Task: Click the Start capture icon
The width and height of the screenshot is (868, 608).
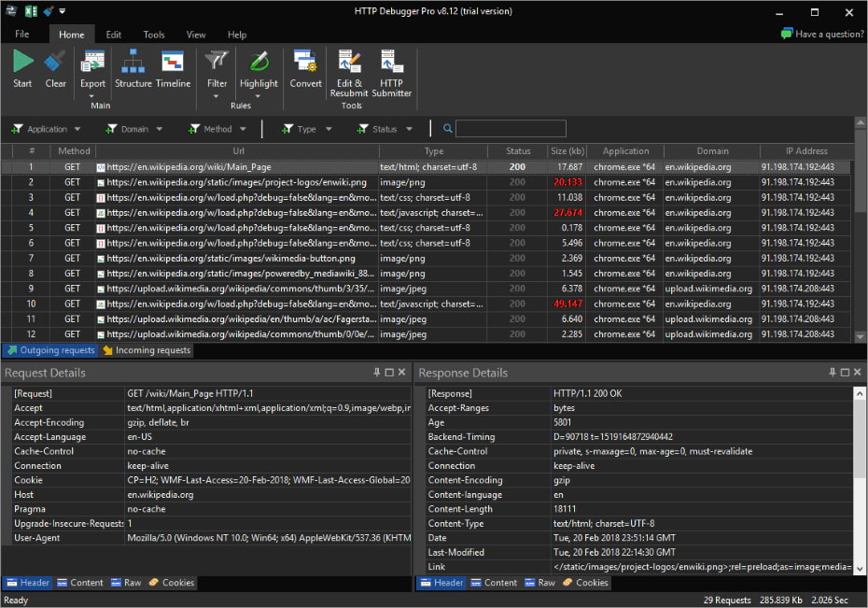Action: (21, 70)
